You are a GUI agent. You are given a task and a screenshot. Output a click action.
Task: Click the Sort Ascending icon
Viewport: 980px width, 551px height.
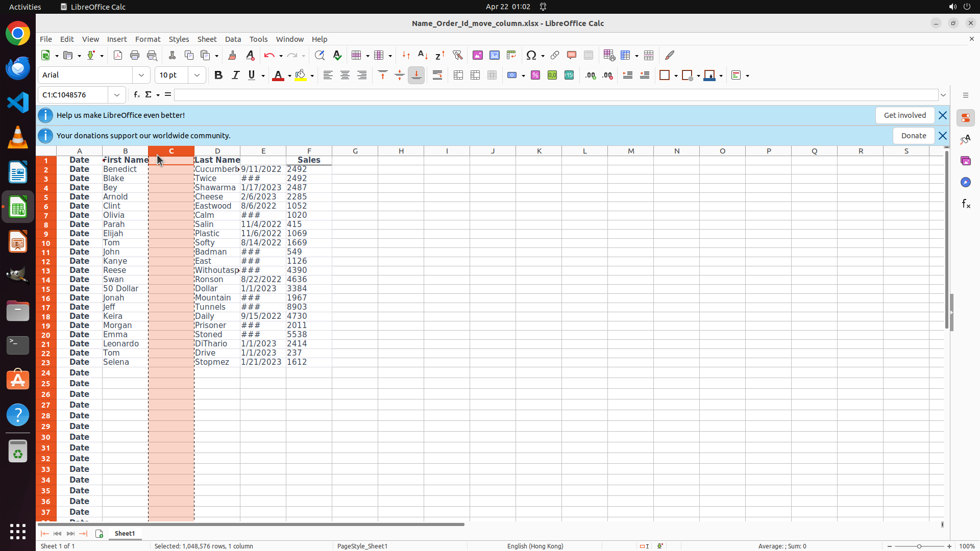[423, 55]
